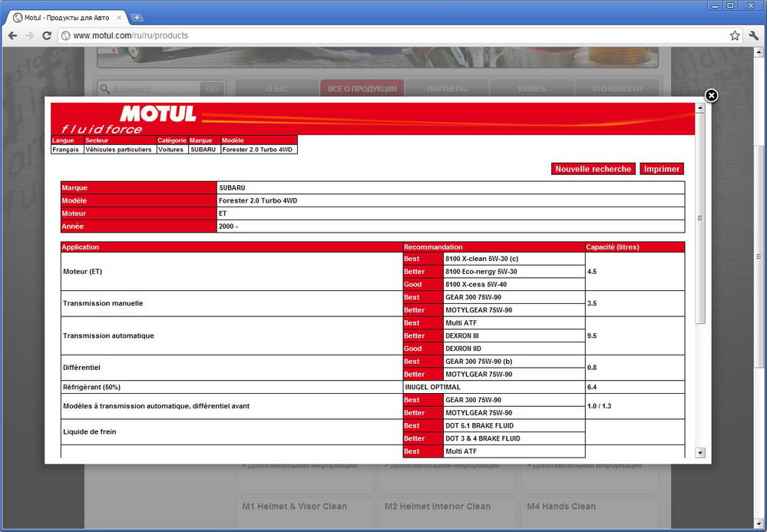Select the ВСЕ О ПРОДУКЦИИ menu item
767x532 pixels.
tap(362, 89)
